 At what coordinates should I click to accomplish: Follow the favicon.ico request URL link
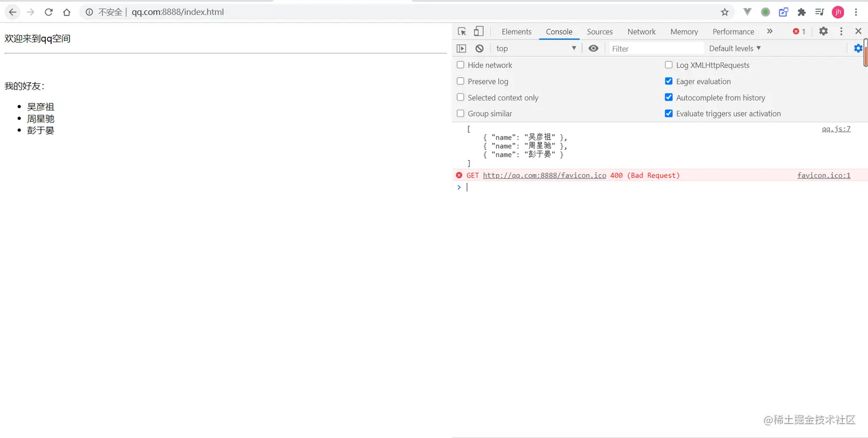click(x=544, y=175)
